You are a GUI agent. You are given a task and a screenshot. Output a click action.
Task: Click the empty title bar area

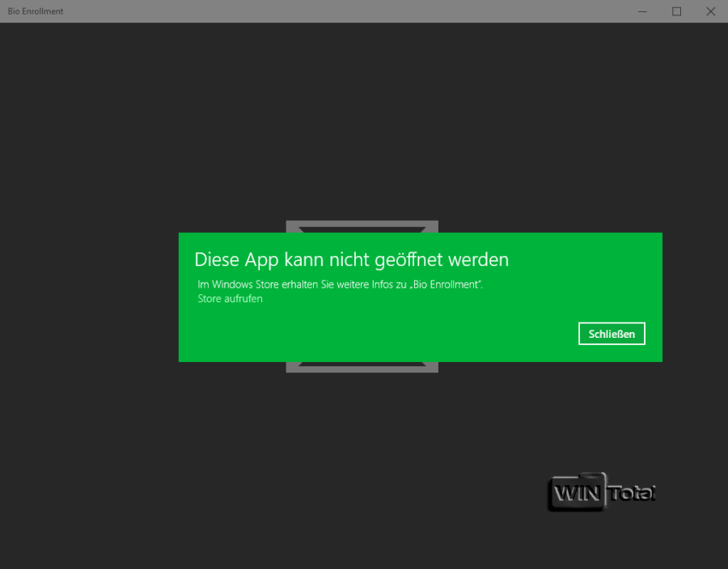coord(324,11)
